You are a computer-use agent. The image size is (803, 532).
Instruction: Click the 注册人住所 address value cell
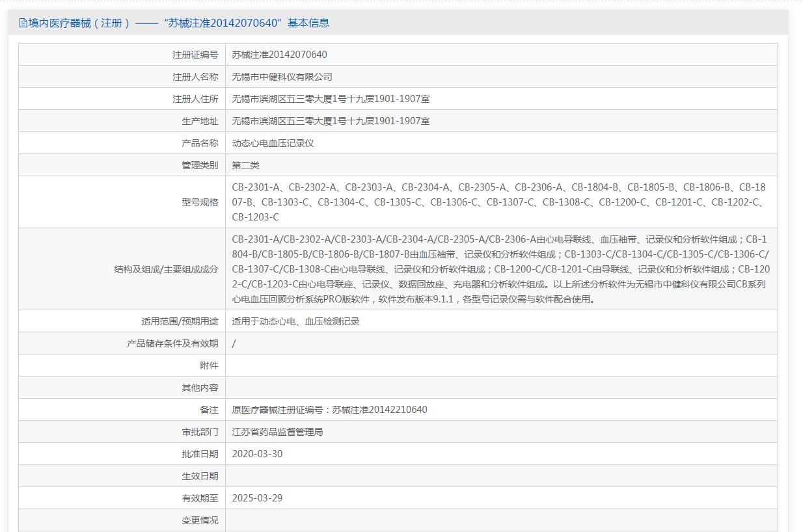[x=331, y=99]
